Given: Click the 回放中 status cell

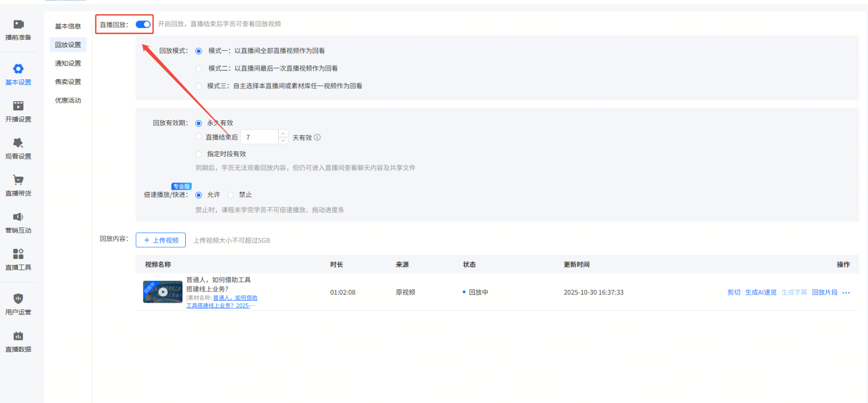Looking at the screenshot, I should coord(475,293).
